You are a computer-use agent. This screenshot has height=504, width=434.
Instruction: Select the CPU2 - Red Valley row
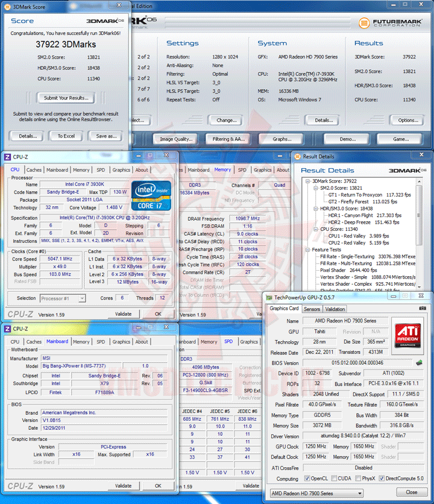coord(359,243)
